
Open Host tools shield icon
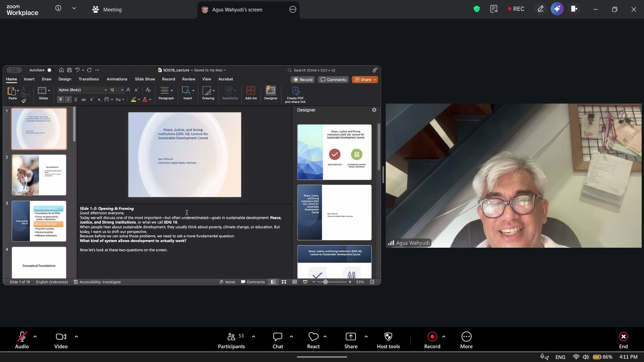(388, 337)
